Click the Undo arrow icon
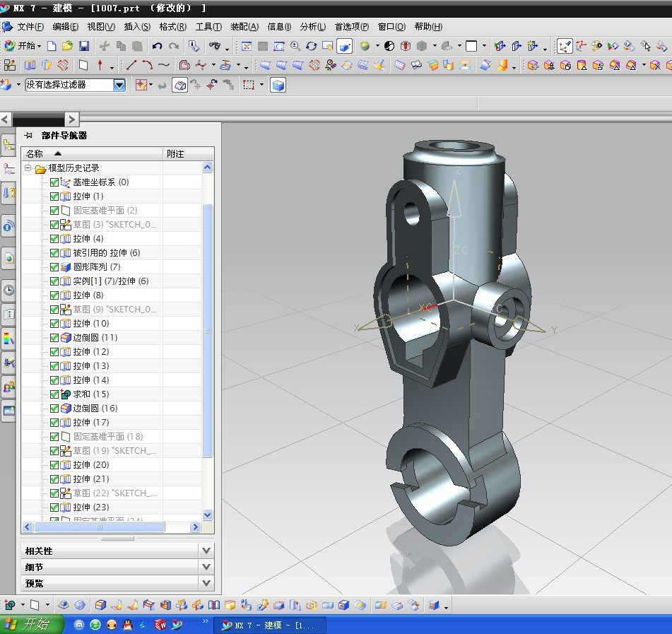The image size is (672, 634). (x=157, y=46)
